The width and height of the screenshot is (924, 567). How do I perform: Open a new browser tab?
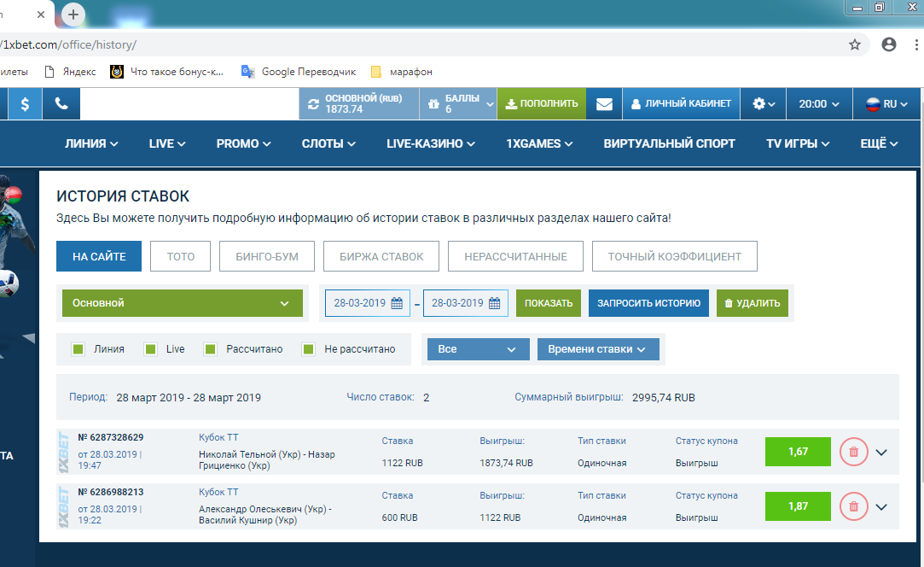(73, 15)
